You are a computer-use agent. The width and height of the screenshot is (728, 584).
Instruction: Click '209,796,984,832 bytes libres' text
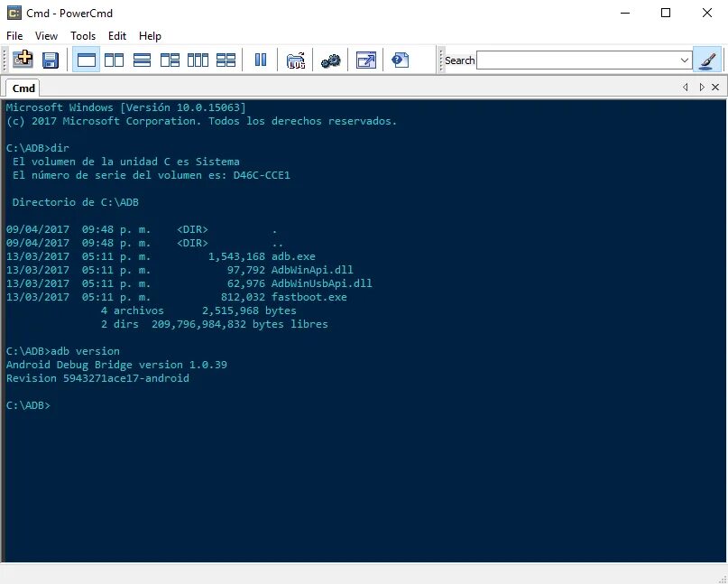tap(240, 324)
